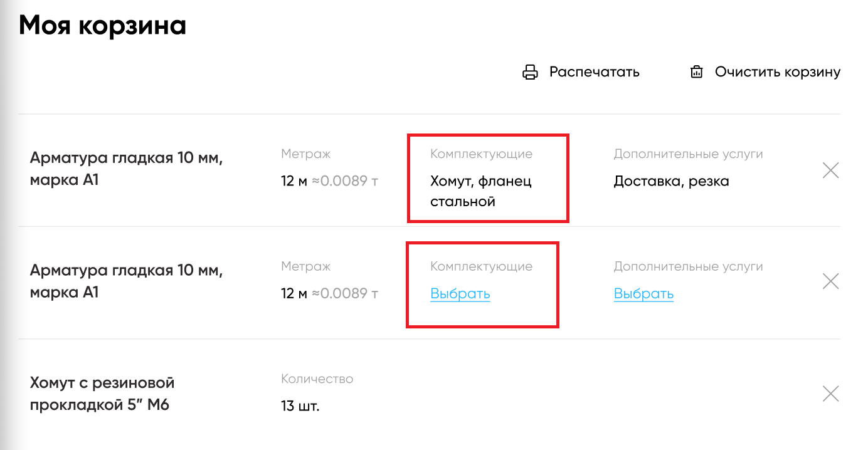Screen dimensions: 868x450
Task: Click the Распечатать text link
Action: [594, 72]
